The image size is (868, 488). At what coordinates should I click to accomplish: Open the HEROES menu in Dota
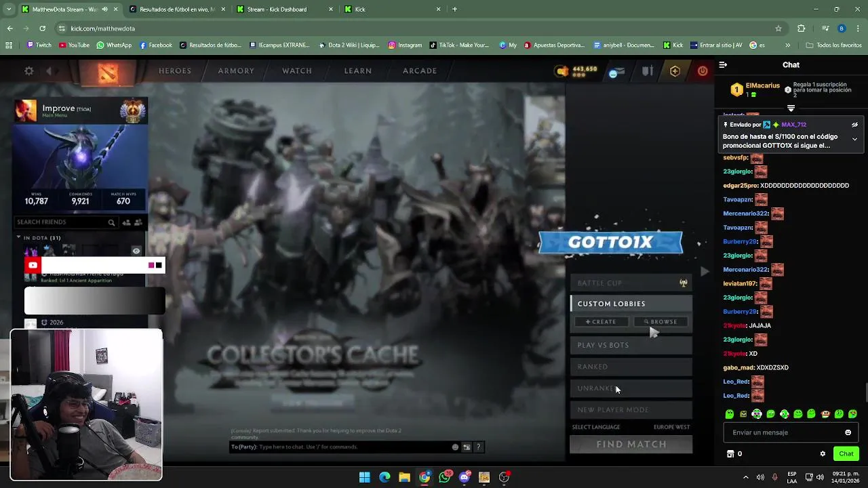pos(175,70)
